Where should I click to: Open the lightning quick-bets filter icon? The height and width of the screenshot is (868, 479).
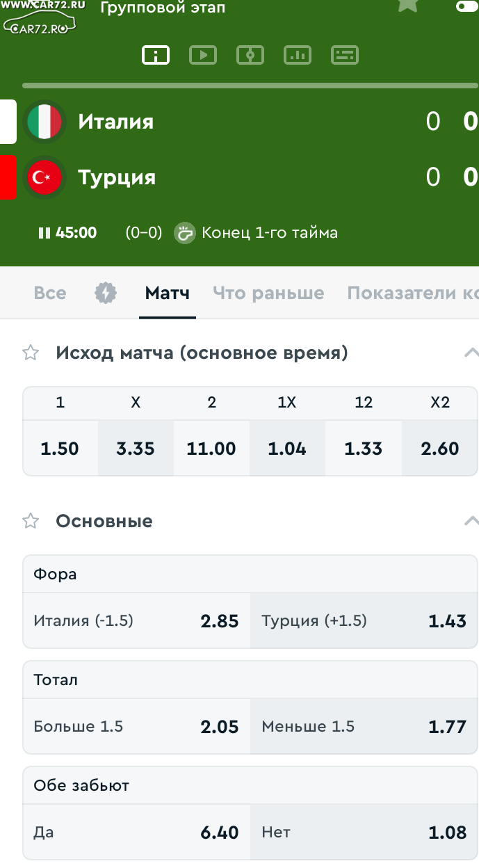coord(106,293)
